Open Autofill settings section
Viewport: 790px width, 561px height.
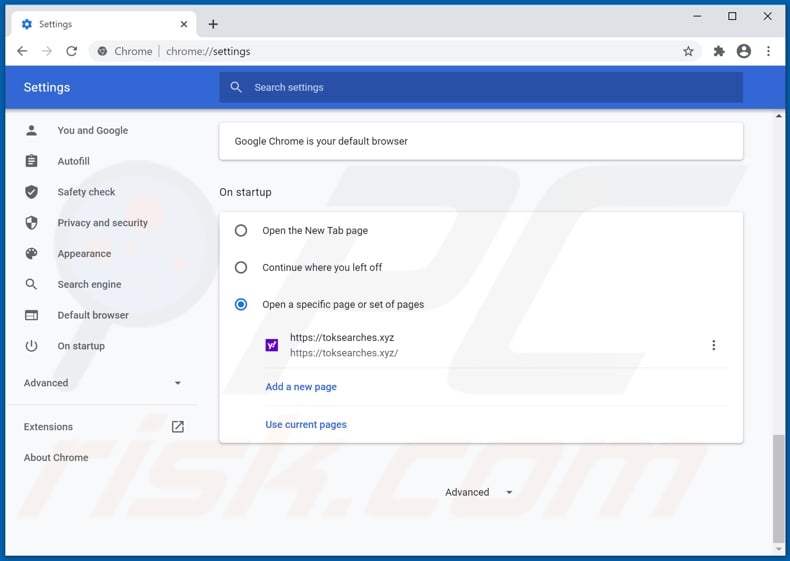[x=74, y=161]
